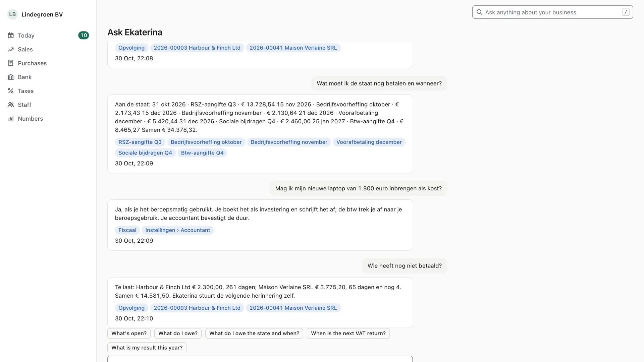This screenshot has width=644, height=362.
Task: Click the slash shortcut badge
Action: click(626, 12)
